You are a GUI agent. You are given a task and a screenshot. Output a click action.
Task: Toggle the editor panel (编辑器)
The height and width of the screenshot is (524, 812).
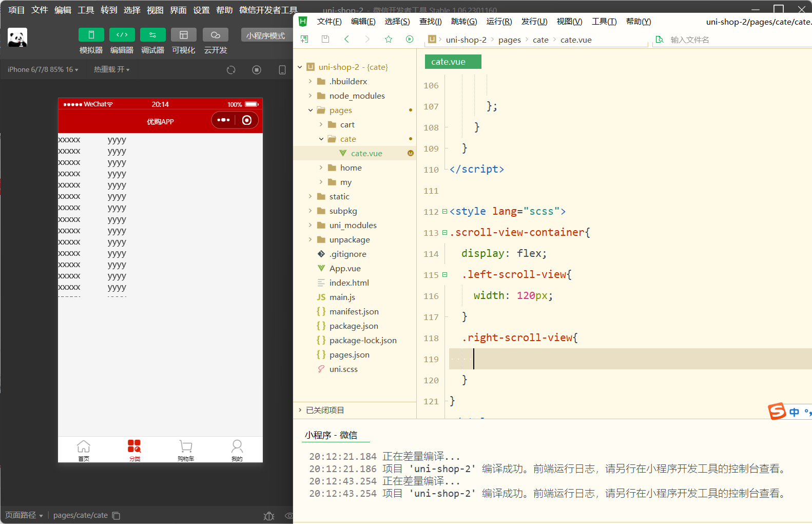click(122, 35)
